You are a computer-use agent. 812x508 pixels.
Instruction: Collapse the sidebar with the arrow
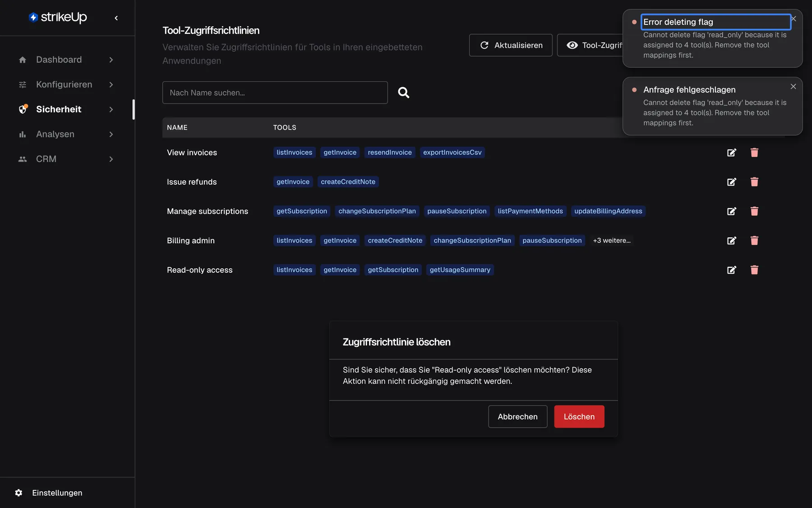point(116,18)
